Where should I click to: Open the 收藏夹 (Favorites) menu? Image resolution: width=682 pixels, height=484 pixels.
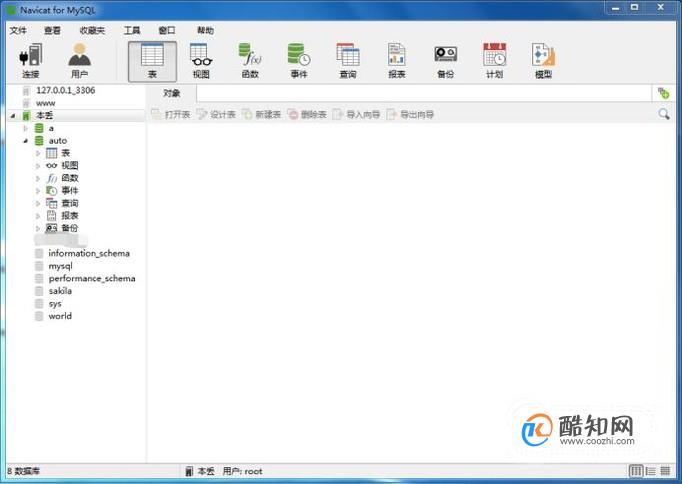point(92,30)
